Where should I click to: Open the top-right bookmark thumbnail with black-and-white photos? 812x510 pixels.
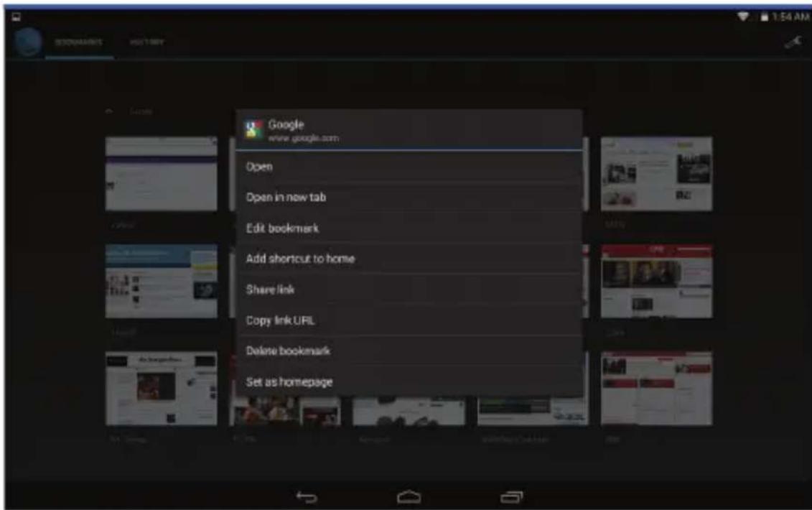click(657, 174)
